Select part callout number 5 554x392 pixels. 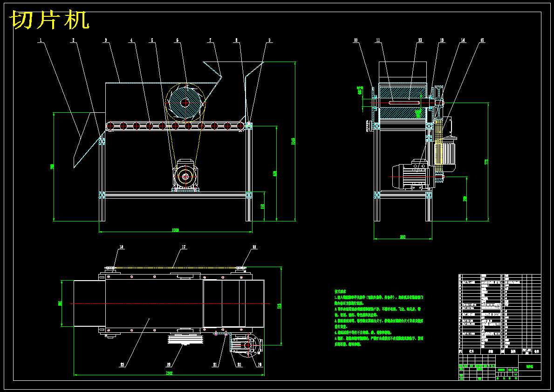click(153, 40)
